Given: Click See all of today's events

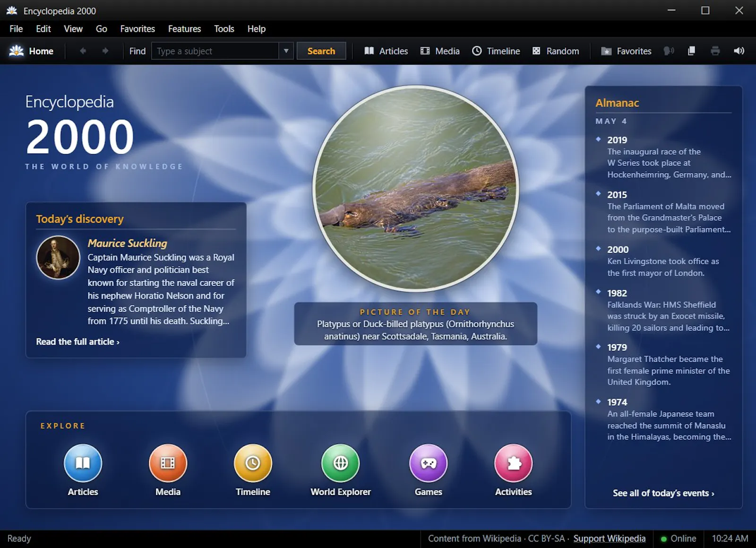Looking at the screenshot, I should 663,493.
